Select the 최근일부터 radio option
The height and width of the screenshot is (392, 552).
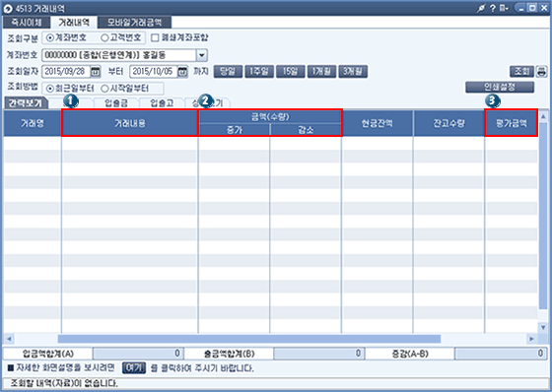coord(50,89)
